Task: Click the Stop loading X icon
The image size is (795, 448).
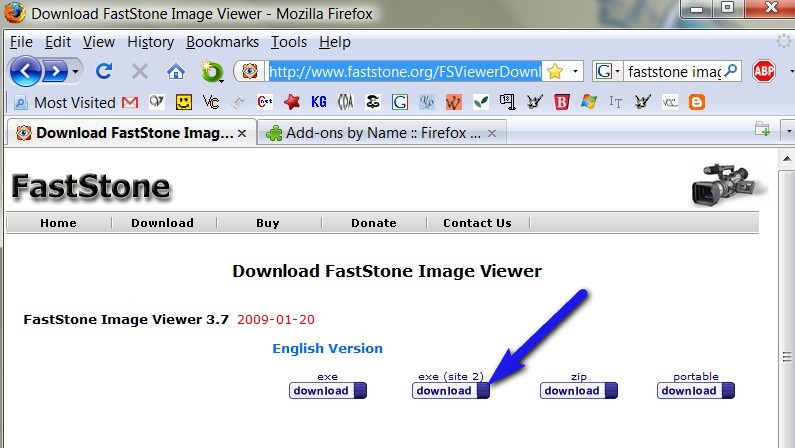Action: 140,71
